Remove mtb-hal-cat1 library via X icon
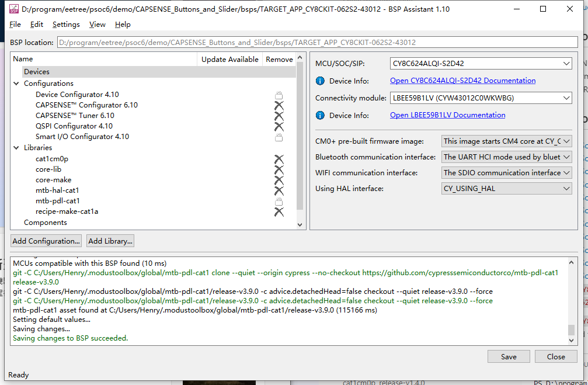 pos(279,191)
